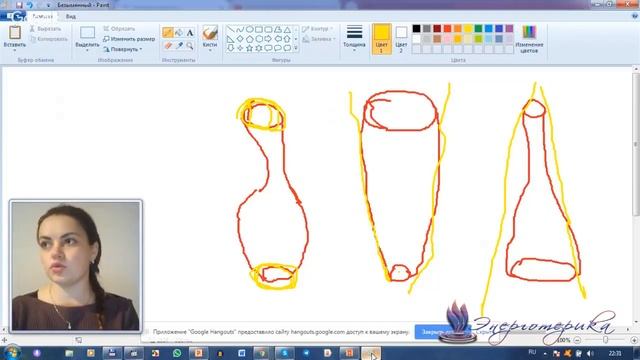Choose the four-point star shape

(x=240, y=48)
